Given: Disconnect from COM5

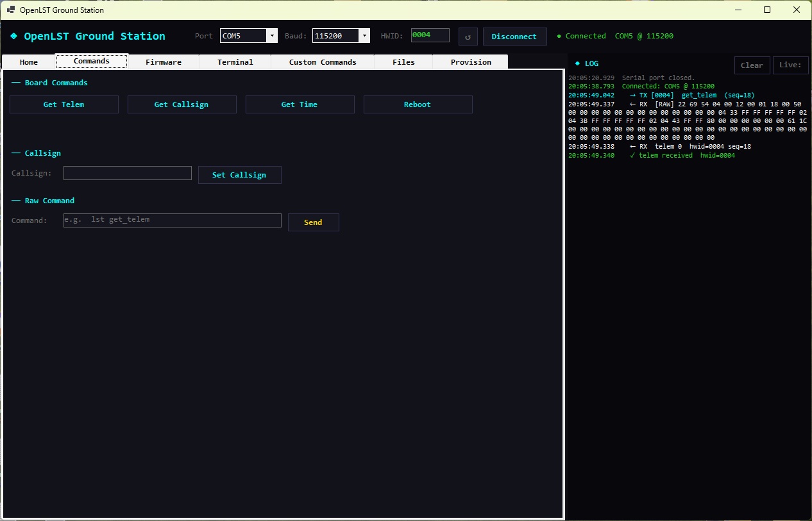Looking at the screenshot, I should coord(514,37).
